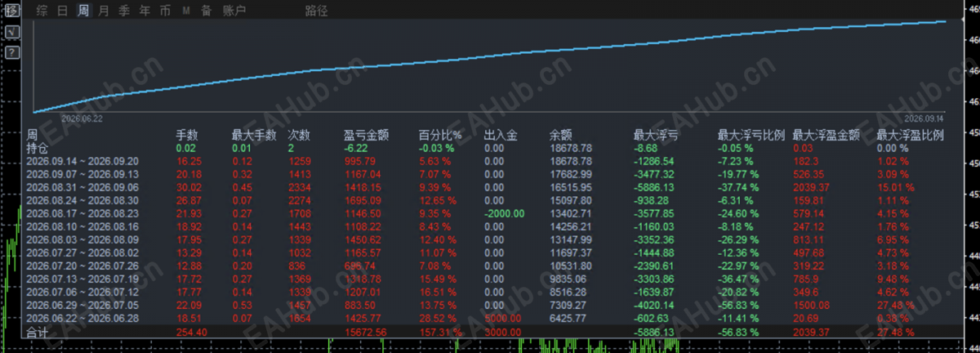Click the 最大浮亏比例 column header
980x353 pixels.
[751, 136]
